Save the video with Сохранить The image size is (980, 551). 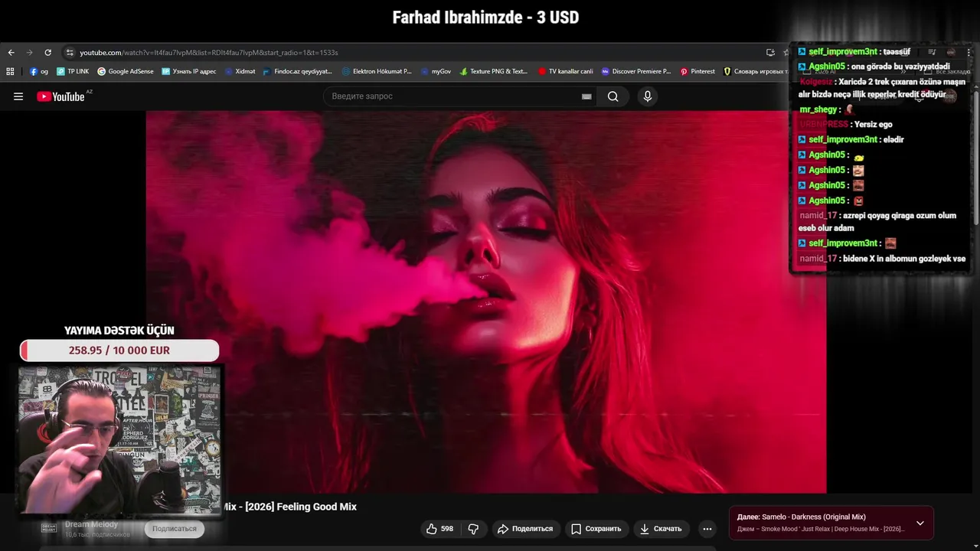(x=596, y=529)
